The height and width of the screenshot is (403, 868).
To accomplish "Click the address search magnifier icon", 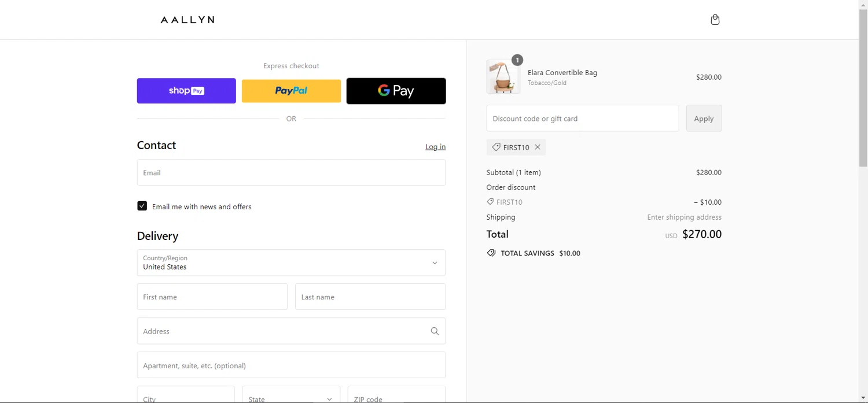I will (435, 331).
